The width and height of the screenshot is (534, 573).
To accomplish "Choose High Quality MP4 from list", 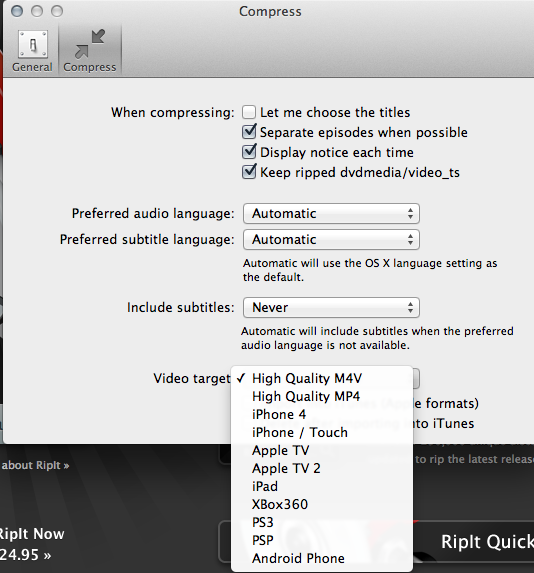I will [x=322, y=396].
